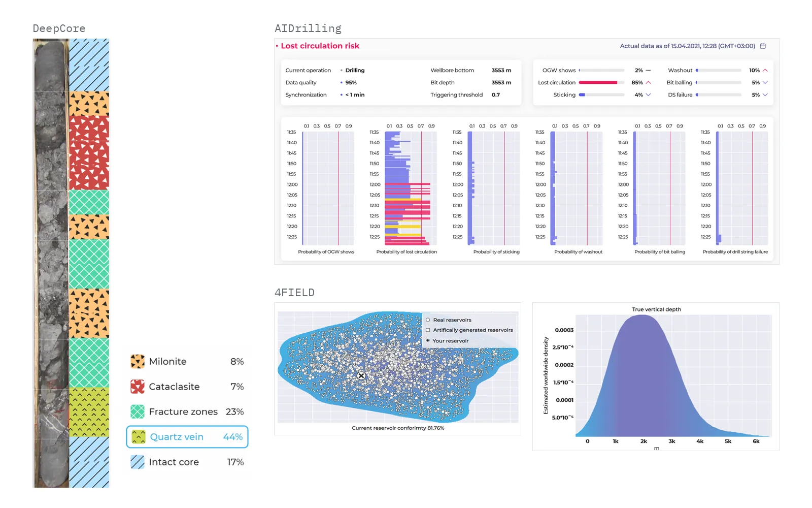Viewport: 812px width, 508px height.
Task: Click the X marker on reservoir map
Action: pos(361,376)
